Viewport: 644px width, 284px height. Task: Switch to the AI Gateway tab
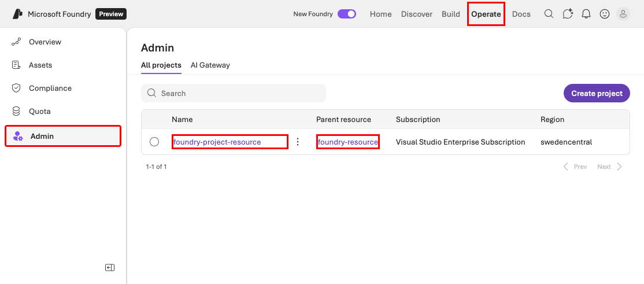(210, 65)
